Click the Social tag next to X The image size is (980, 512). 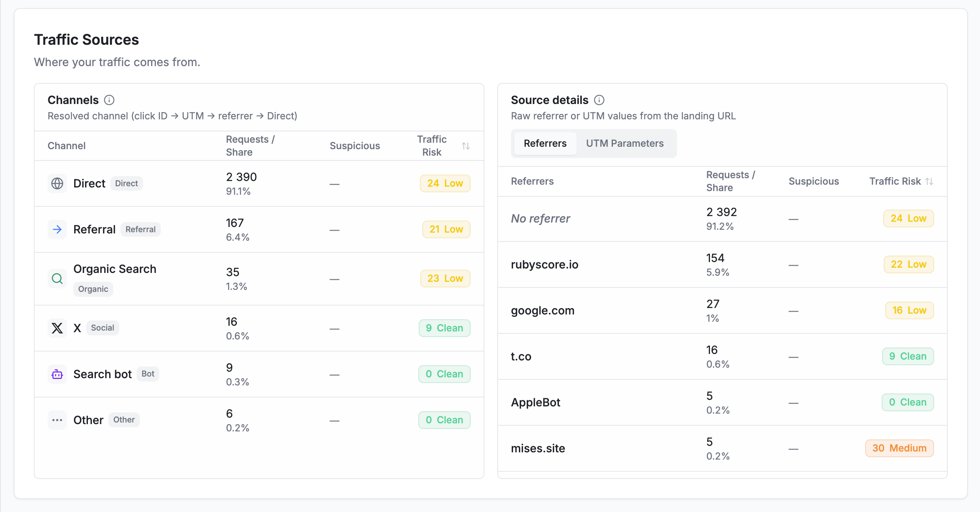[x=102, y=328]
